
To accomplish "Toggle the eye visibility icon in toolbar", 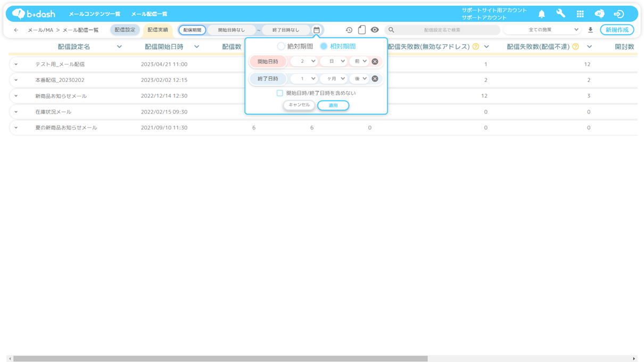I will pos(375,30).
